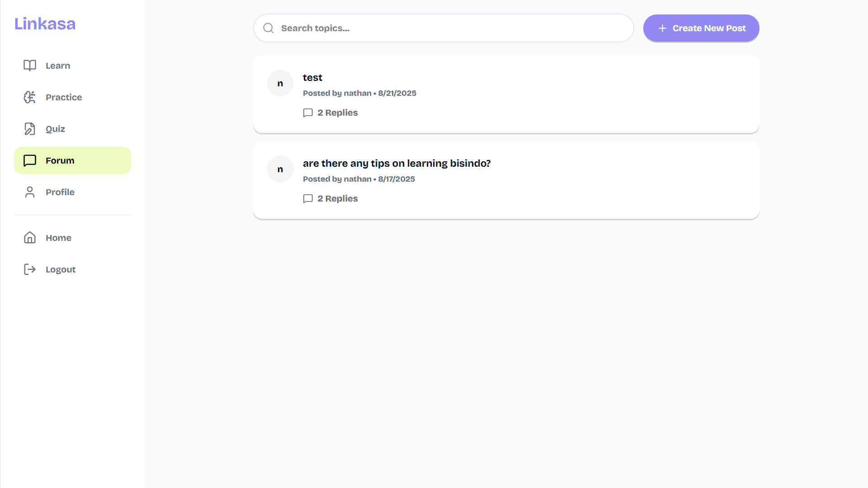View the 2 Replies on the test post
Viewport: 868px width, 488px height.
pyautogui.click(x=337, y=113)
